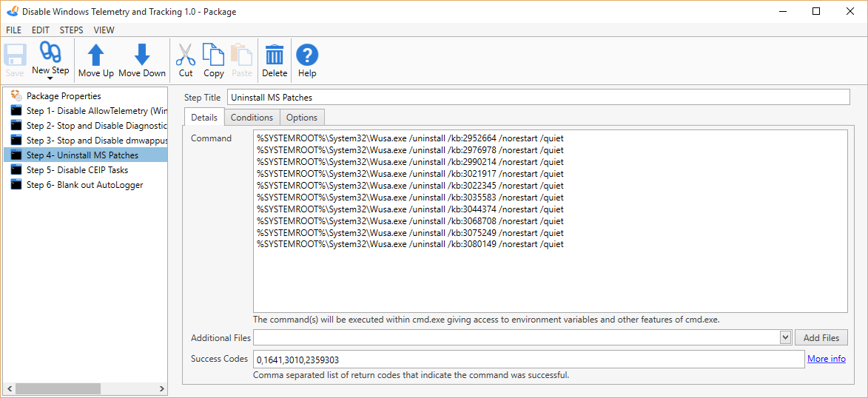This screenshot has height=398, width=868.
Task: Click the kb:2990214 command line
Action: (x=410, y=161)
